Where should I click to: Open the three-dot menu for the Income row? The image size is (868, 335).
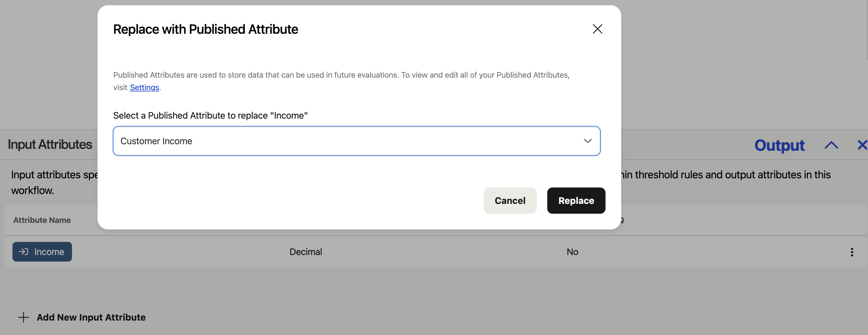coord(852,252)
